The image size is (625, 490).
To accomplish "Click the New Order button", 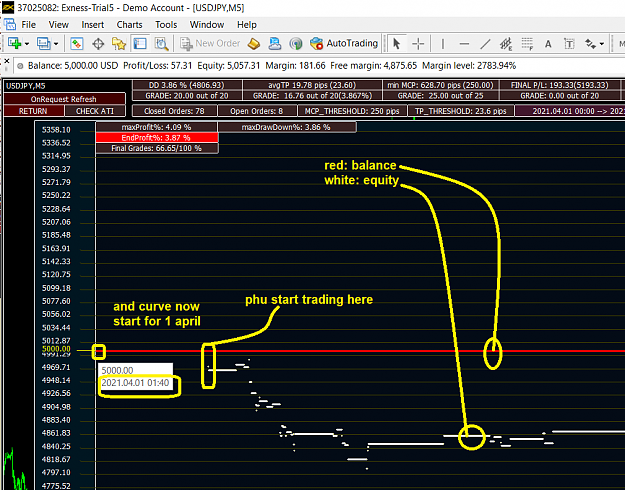I will (x=210, y=43).
